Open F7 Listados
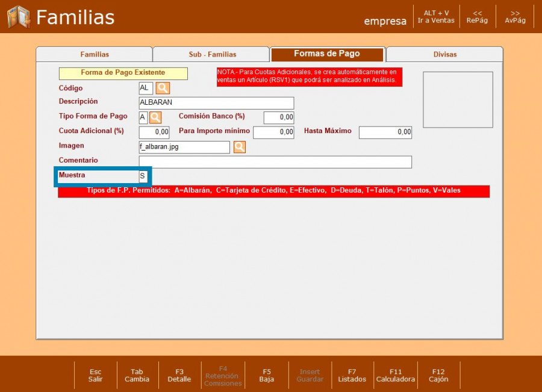Viewport: 542px width, 392px height. pyautogui.click(x=352, y=376)
